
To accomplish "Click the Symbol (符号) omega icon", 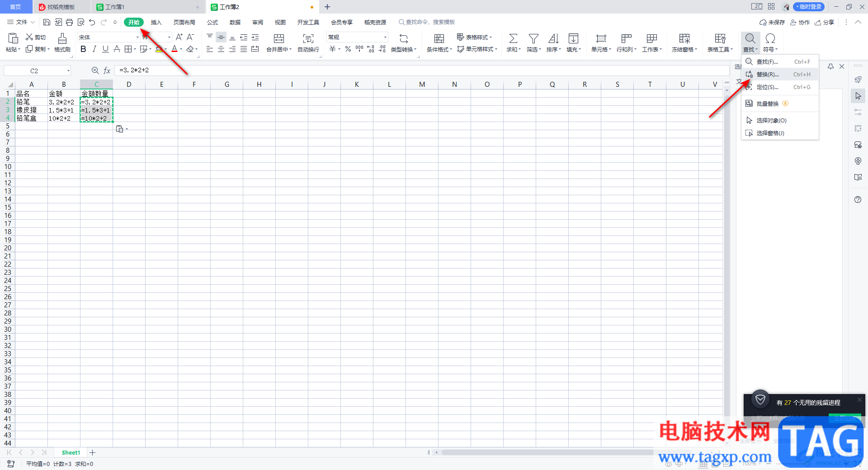I will click(770, 39).
